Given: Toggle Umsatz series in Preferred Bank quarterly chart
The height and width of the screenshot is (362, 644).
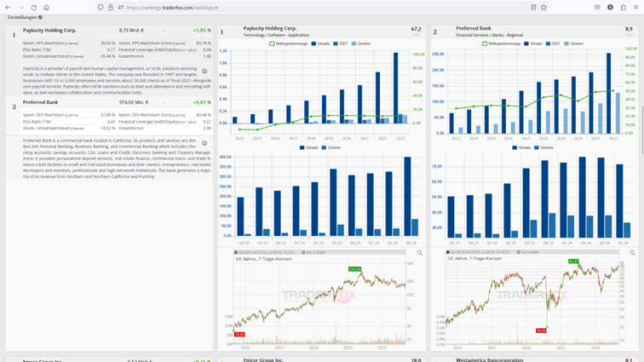Looking at the screenshot, I should pyautogui.click(x=519, y=147).
